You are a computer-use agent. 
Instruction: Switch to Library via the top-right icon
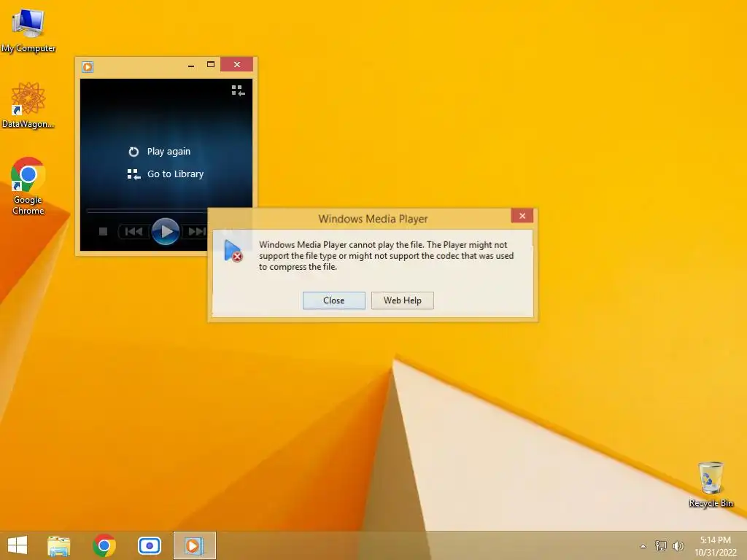(x=239, y=90)
